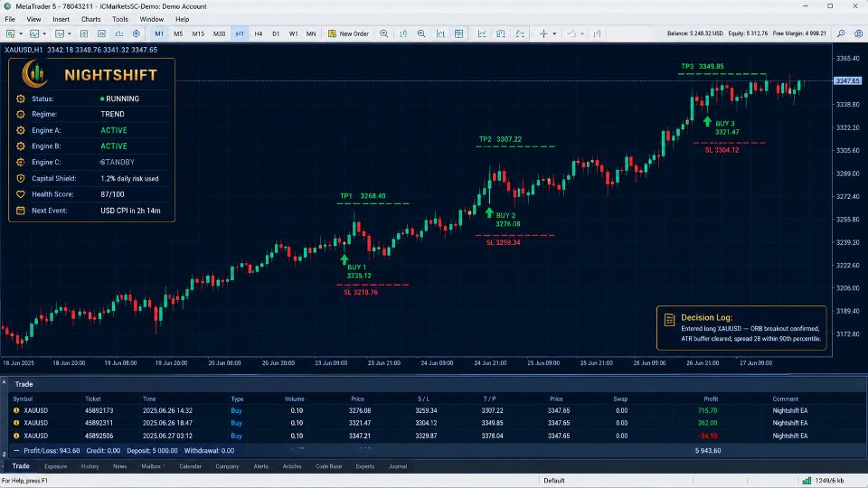Click the New Order button
Image resolution: width=868 pixels, height=488 pixels.
tap(348, 33)
